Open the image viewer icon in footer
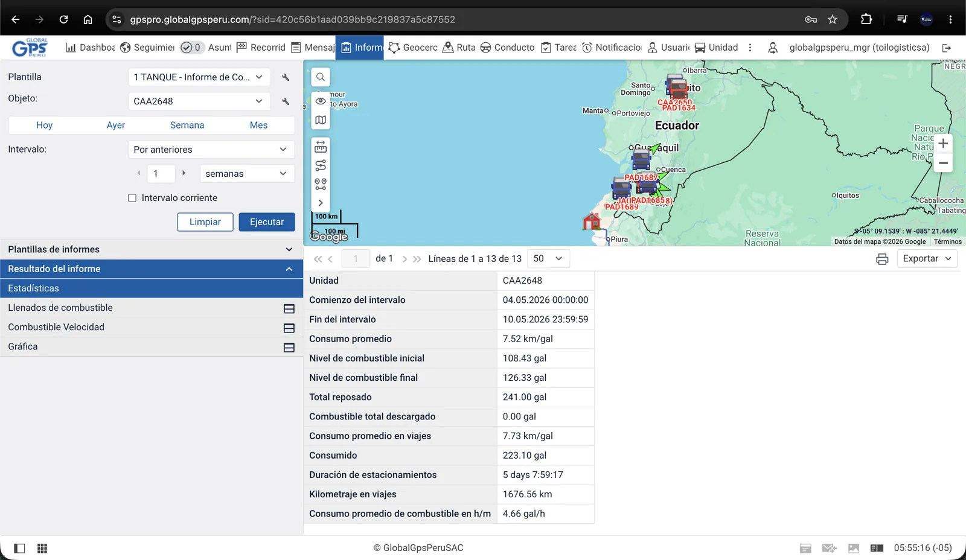This screenshot has width=966, height=560. click(854, 548)
